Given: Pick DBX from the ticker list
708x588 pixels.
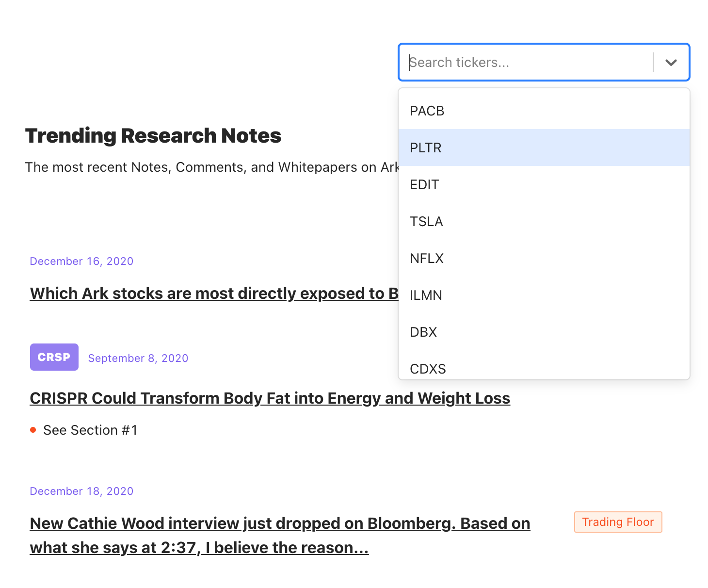Looking at the screenshot, I should point(544,332).
